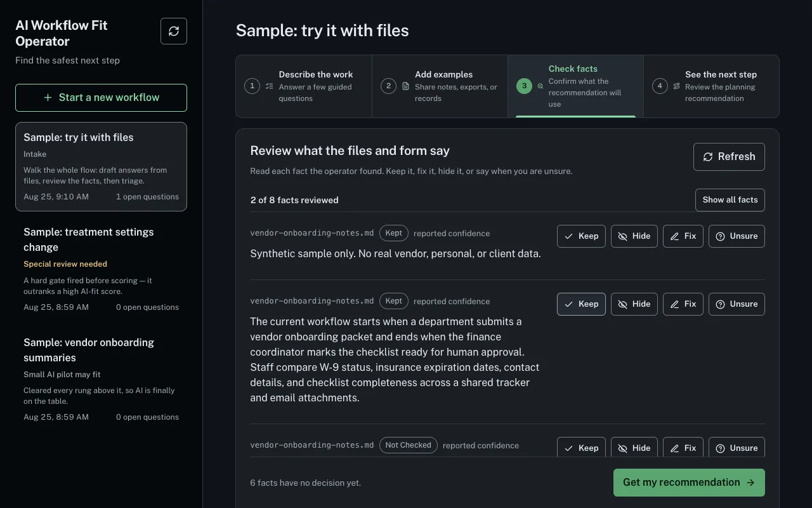Screen dimensions: 812x508
Task: Start a new workflow
Action: (101, 98)
